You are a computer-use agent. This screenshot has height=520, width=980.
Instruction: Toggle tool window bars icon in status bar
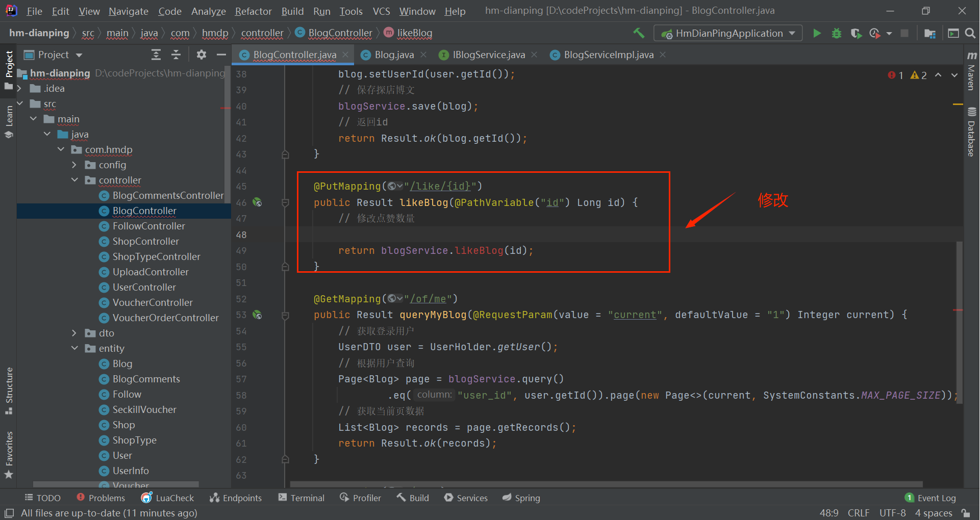coord(9,513)
